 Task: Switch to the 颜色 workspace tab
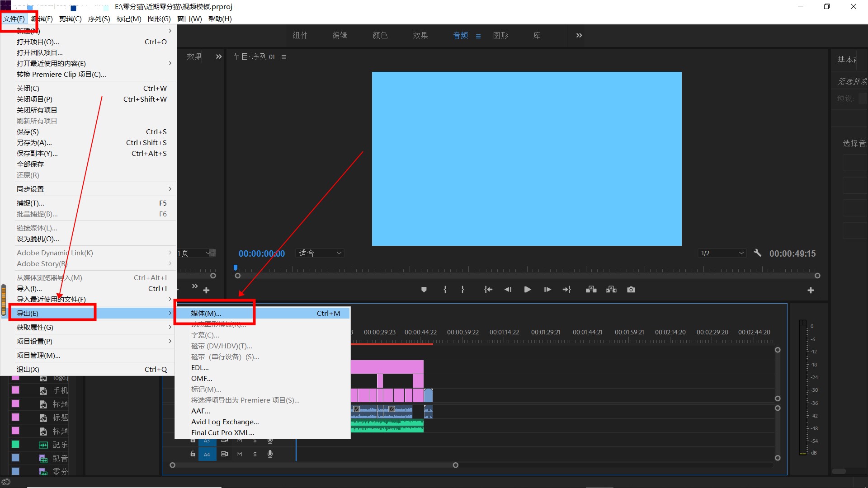(x=380, y=35)
